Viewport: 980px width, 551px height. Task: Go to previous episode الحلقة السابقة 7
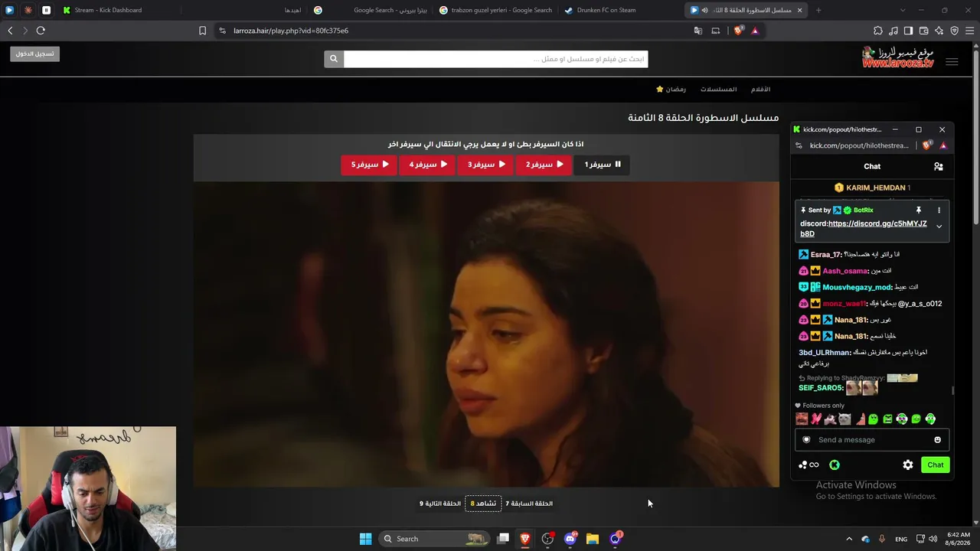pyautogui.click(x=529, y=504)
